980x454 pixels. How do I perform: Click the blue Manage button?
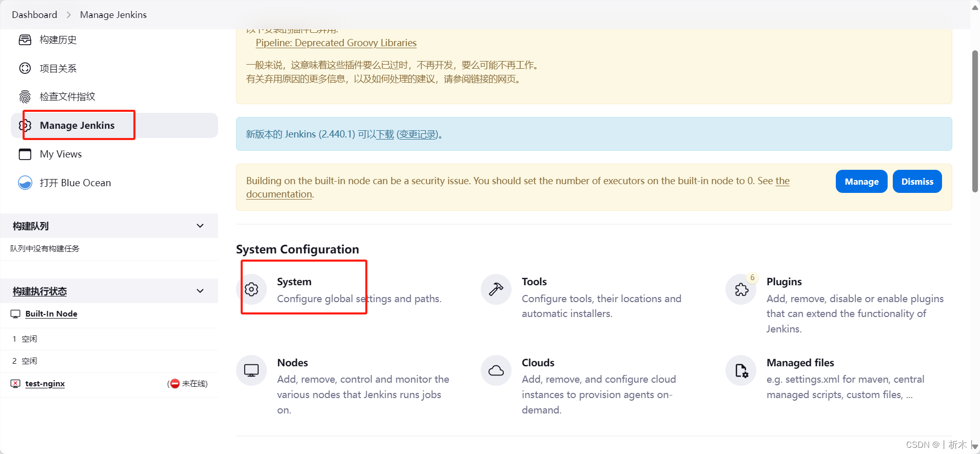(861, 182)
